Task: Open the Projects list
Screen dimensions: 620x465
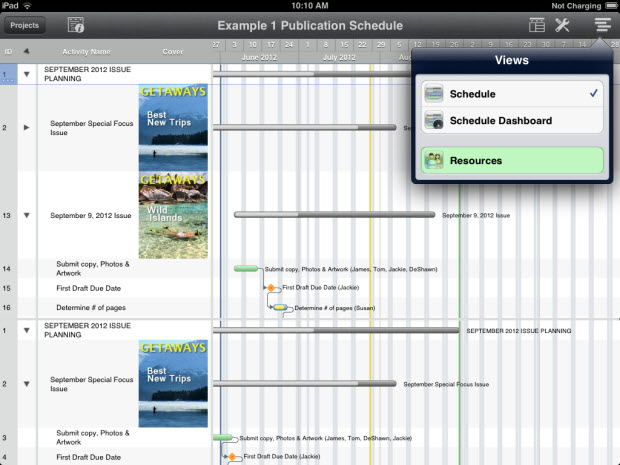Action: point(24,25)
